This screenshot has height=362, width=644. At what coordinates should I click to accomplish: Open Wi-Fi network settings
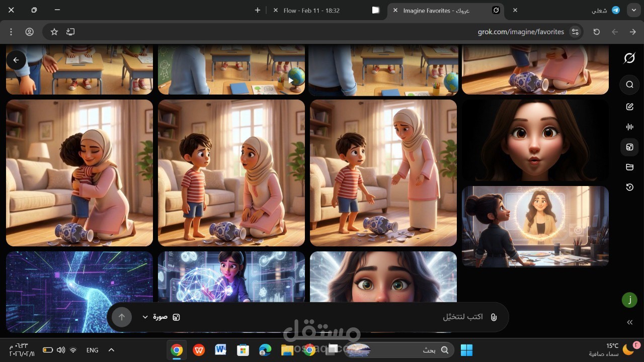(73, 350)
